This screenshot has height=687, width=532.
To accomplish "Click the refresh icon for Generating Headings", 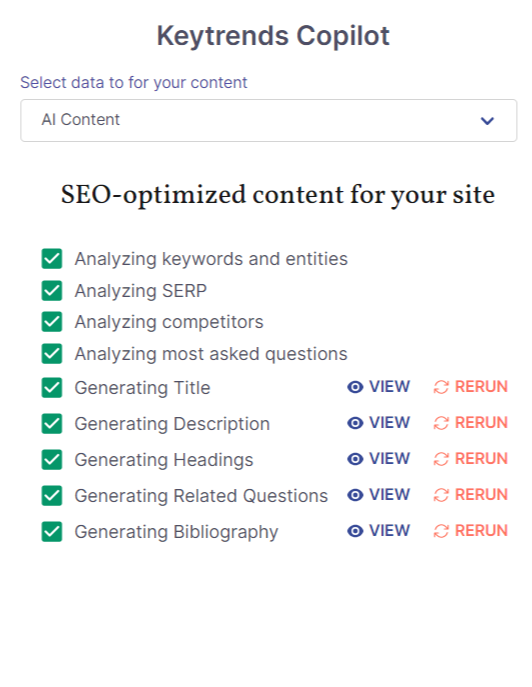I will 441,459.
